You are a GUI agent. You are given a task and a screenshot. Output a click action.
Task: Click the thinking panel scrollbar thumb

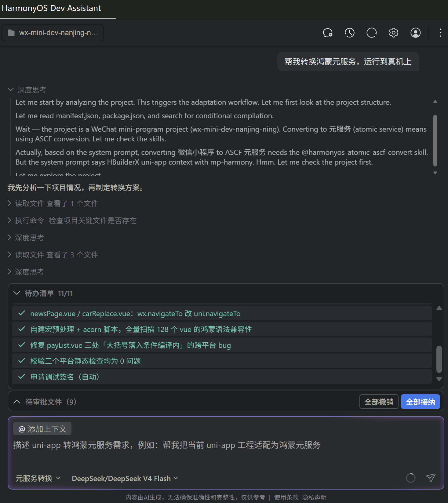[x=435, y=140]
